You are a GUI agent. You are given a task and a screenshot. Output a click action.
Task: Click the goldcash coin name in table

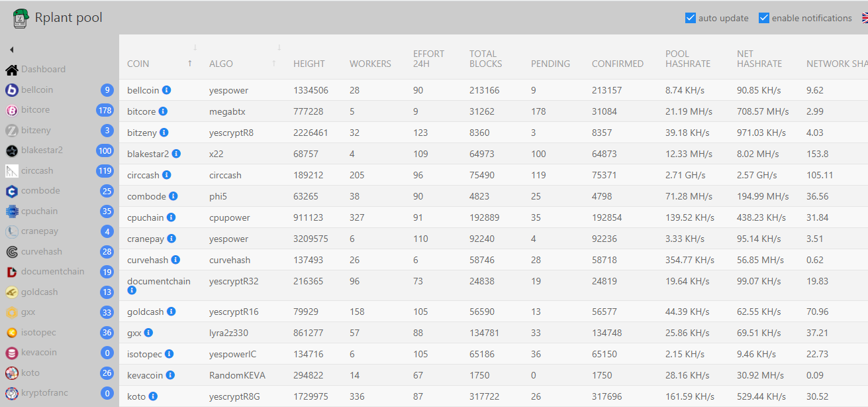145,312
